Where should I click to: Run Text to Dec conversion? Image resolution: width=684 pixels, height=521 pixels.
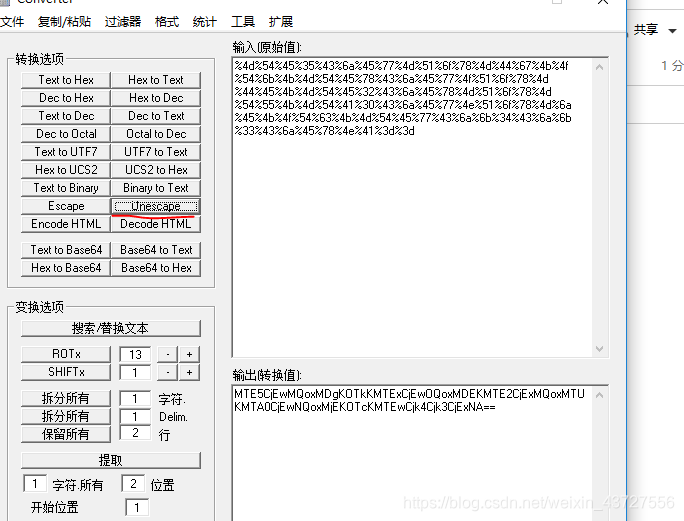tap(66, 116)
